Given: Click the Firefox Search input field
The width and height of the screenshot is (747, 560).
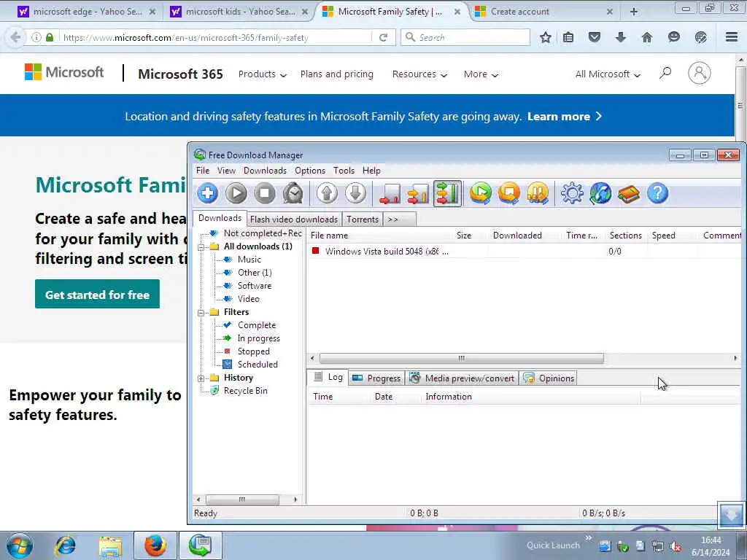Looking at the screenshot, I should [x=465, y=37].
